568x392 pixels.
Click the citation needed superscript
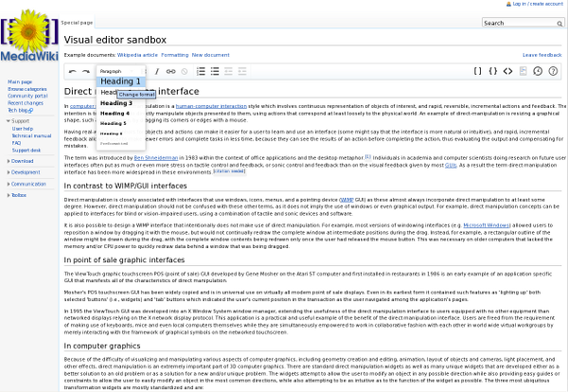pyautogui.click(x=229, y=171)
